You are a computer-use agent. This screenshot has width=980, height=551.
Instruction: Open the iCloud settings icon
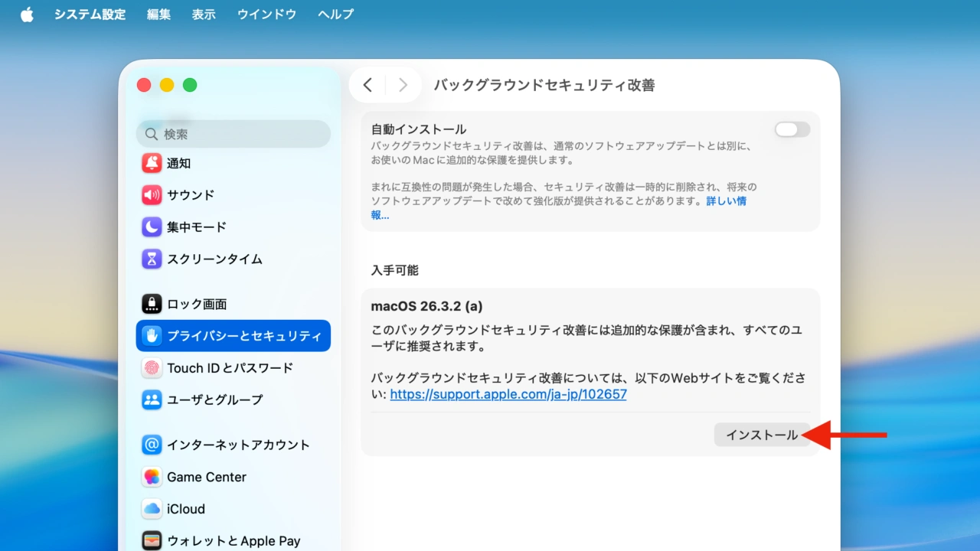tap(152, 509)
